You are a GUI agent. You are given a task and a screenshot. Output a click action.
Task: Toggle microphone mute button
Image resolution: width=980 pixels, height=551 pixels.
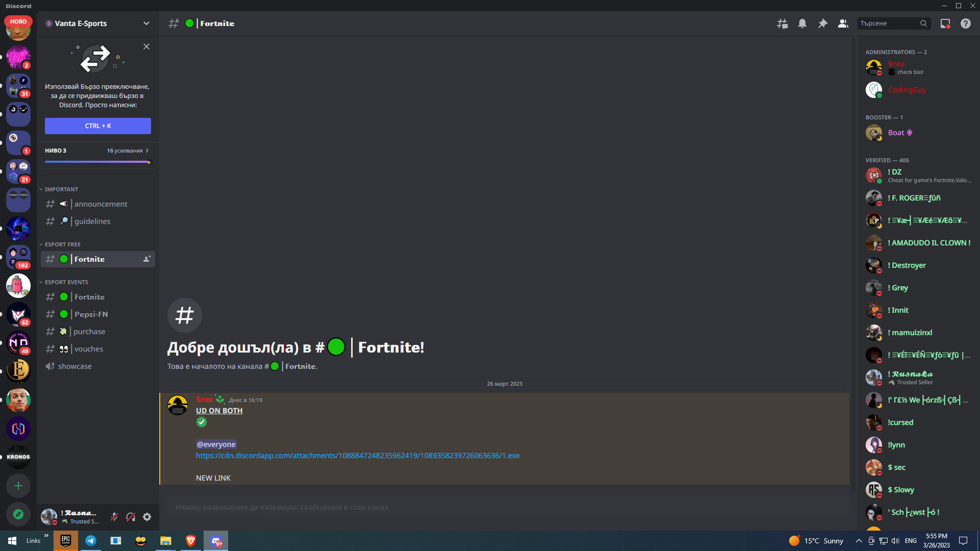tap(114, 517)
